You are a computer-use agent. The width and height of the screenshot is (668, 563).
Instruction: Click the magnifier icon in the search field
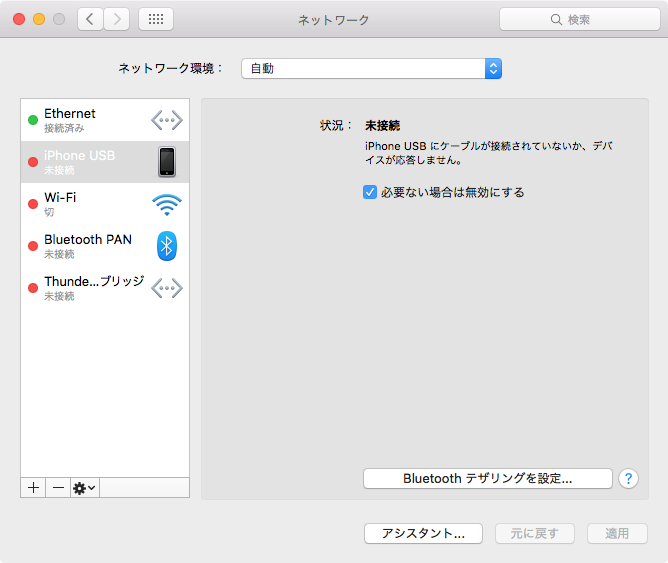[x=556, y=20]
